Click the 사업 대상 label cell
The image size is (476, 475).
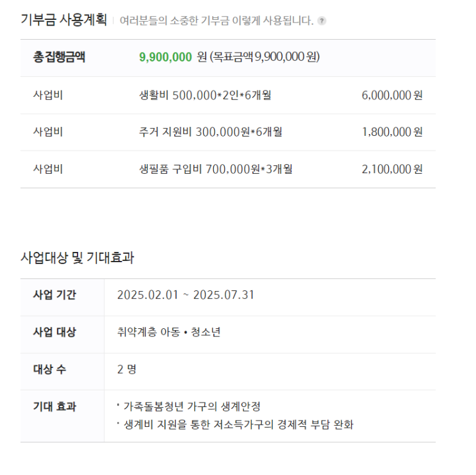tap(62, 335)
